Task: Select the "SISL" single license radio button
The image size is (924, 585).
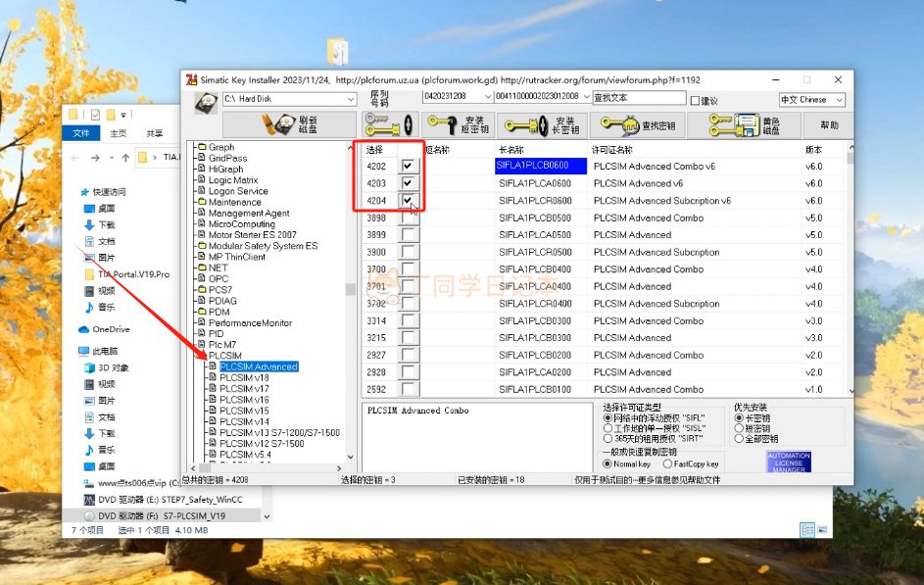Action: pyautogui.click(x=608, y=428)
